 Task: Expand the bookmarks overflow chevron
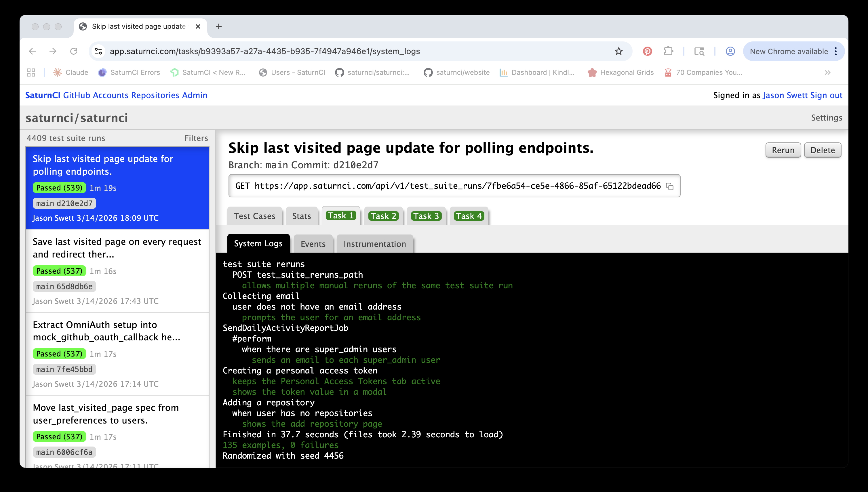pos(827,72)
